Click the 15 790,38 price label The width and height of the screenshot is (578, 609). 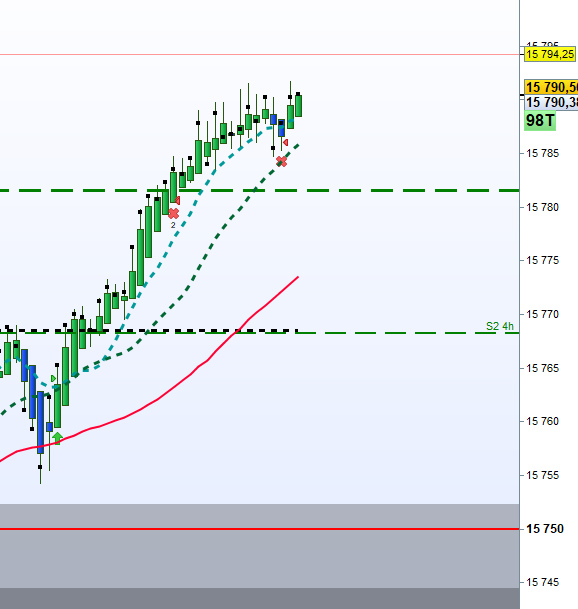pyautogui.click(x=551, y=103)
